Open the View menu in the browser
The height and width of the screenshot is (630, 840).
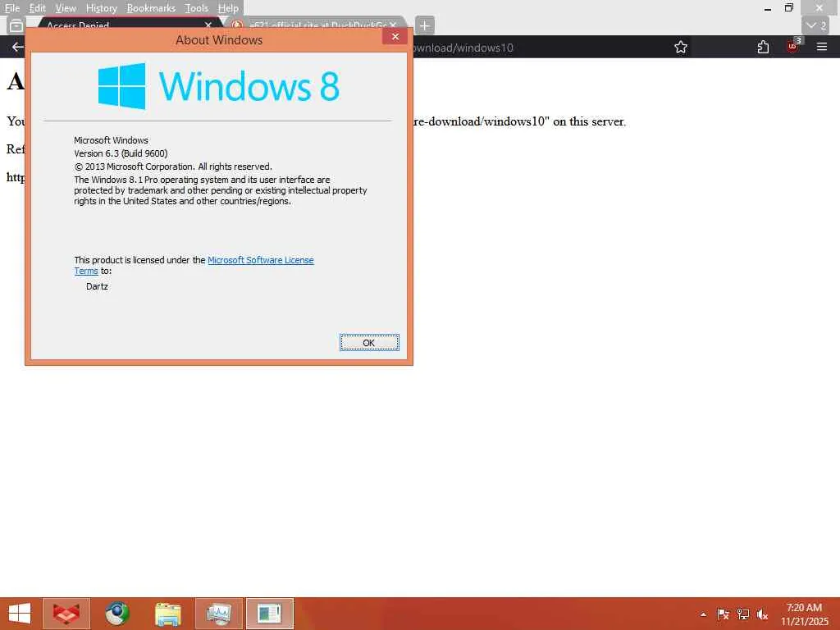pos(66,8)
